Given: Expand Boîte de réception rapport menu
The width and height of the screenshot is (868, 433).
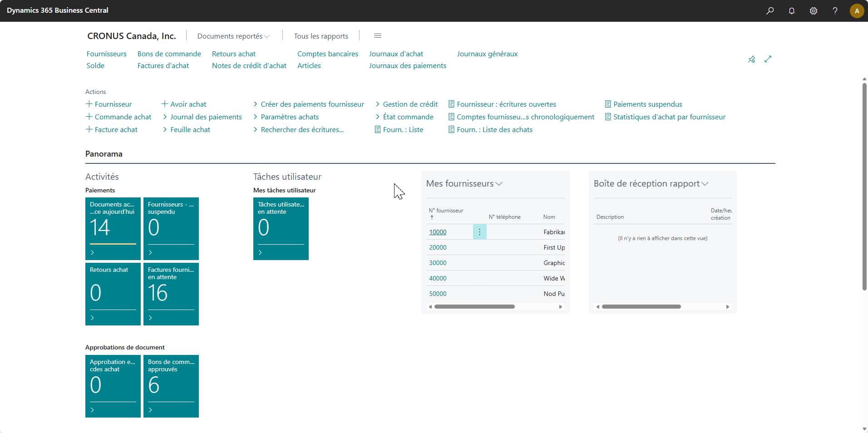Looking at the screenshot, I should click(x=651, y=184).
